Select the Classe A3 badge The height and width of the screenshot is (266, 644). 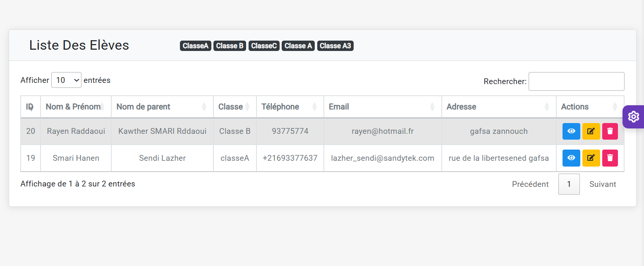pos(335,46)
